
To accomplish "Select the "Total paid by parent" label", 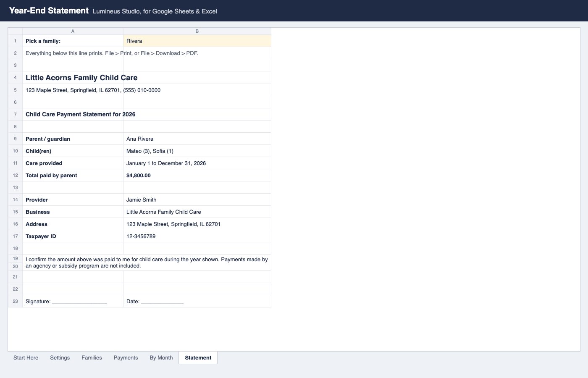I will (73, 176).
